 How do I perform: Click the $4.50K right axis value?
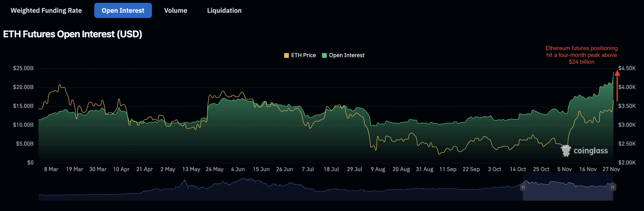pyautogui.click(x=627, y=68)
